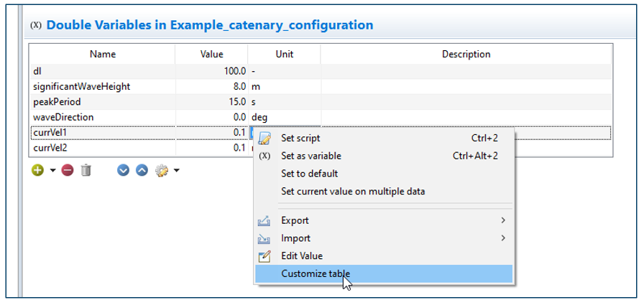Click the Name column header
This screenshot has width=644, height=305.
point(102,55)
